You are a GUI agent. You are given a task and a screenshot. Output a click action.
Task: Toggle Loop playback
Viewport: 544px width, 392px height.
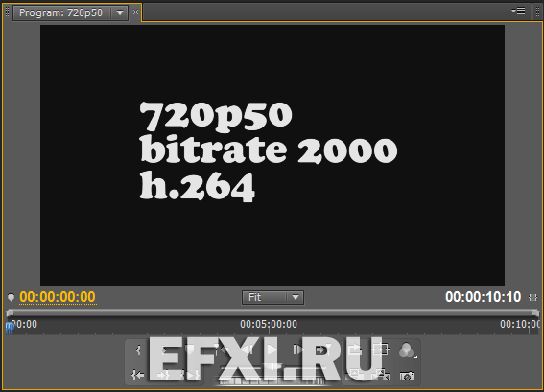pos(355,349)
